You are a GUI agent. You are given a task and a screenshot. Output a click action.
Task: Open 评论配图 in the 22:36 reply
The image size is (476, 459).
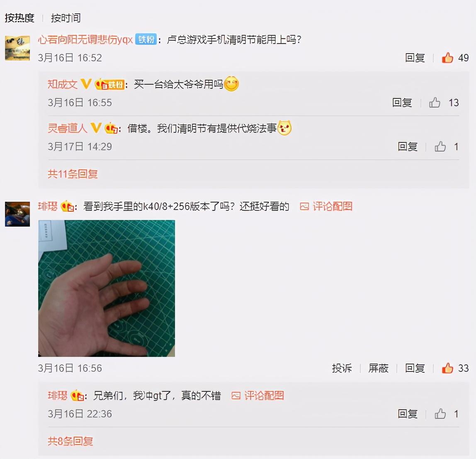click(258, 395)
